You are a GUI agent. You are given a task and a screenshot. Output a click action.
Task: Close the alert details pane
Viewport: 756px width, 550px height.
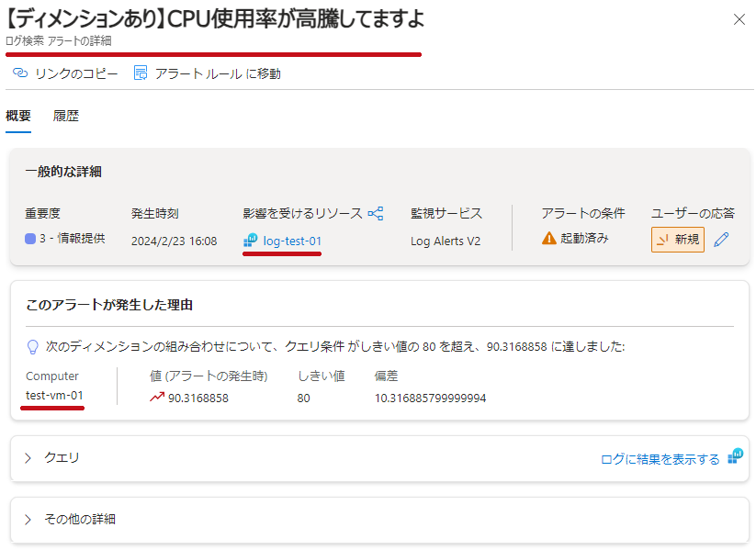[x=739, y=20]
